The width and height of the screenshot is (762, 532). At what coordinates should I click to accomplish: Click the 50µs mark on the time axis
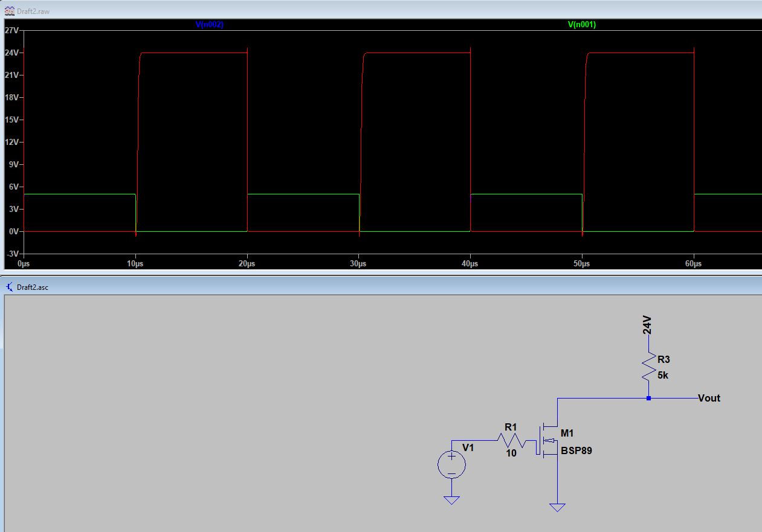click(582, 264)
